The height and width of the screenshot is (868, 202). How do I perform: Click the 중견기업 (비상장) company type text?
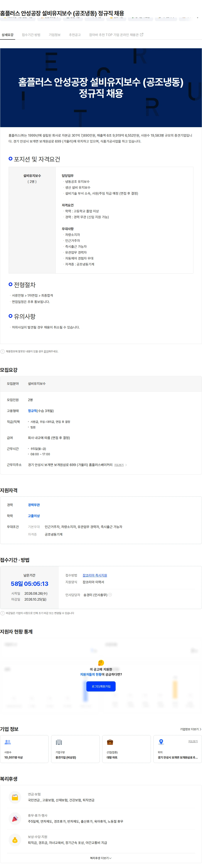(x=65, y=757)
